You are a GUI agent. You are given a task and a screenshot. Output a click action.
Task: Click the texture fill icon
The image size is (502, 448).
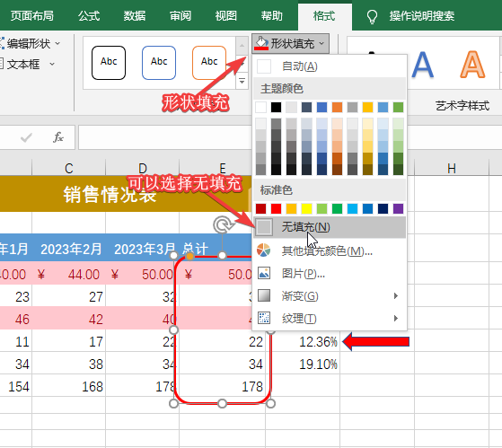click(264, 318)
